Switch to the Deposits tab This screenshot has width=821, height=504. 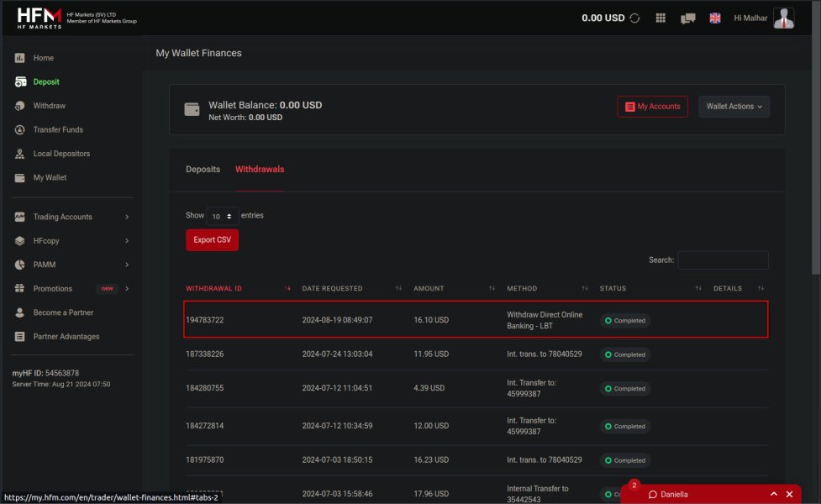[203, 170]
